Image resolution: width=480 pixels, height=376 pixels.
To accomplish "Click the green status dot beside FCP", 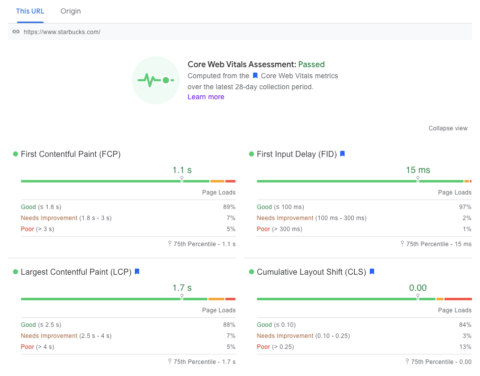I will (x=15, y=154).
